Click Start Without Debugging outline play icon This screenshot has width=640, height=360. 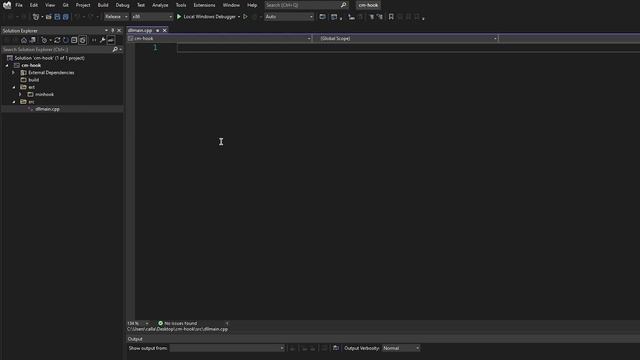[245, 17]
